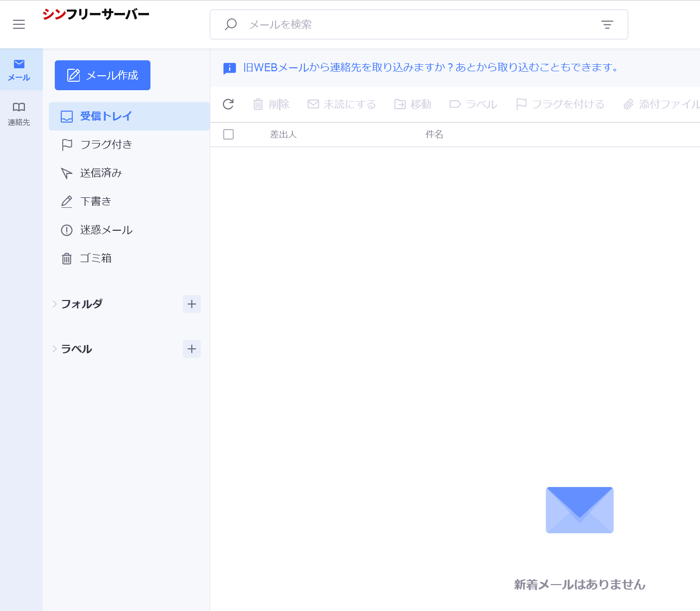The width and height of the screenshot is (700, 611).
Task: Open the ゴミ箱 trash folder
Action: (x=96, y=258)
